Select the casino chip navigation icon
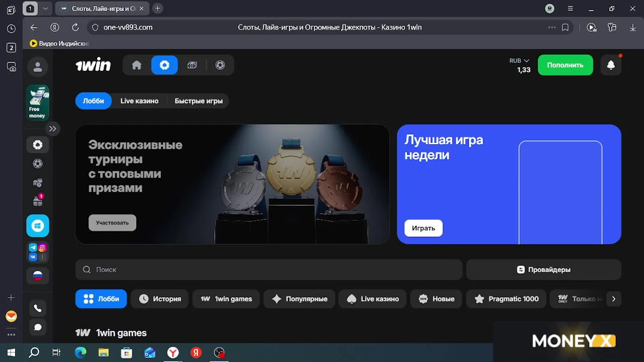Image resolution: width=644 pixels, height=362 pixels. click(x=165, y=65)
